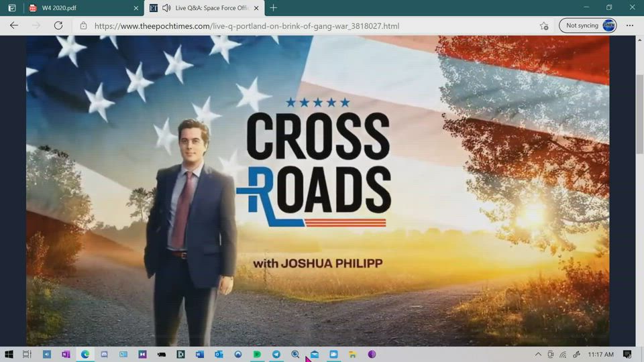Open the Windows Start menu
The height and width of the screenshot is (362, 644).
9,355
